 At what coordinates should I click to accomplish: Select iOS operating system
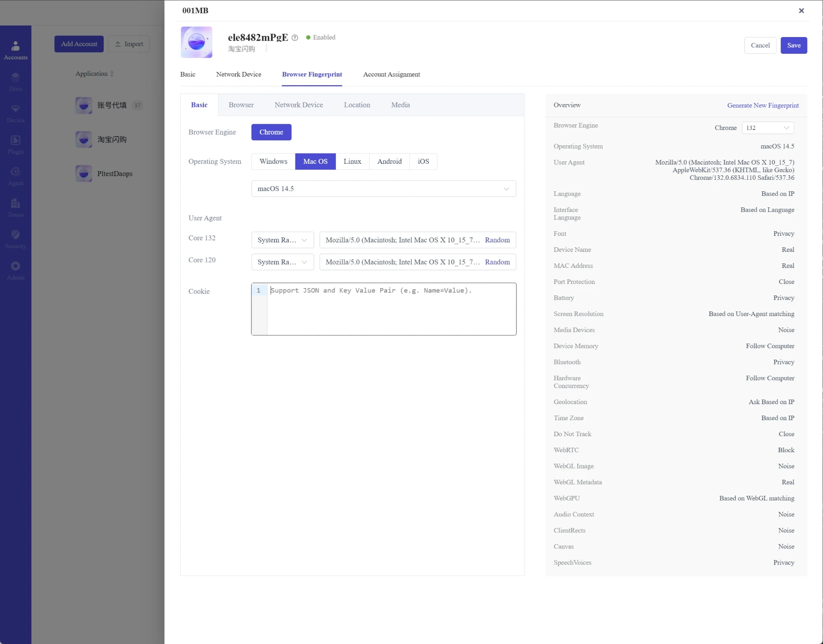pyautogui.click(x=423, y=161)
